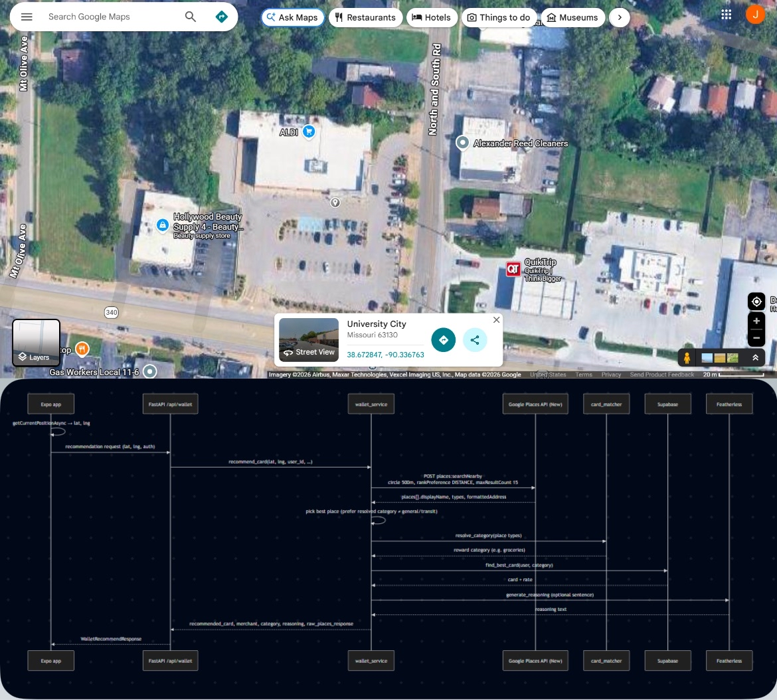This screenshot has width=777, height=700.
Task: Select top card_matcher diagram box
Action: (606, 404)
